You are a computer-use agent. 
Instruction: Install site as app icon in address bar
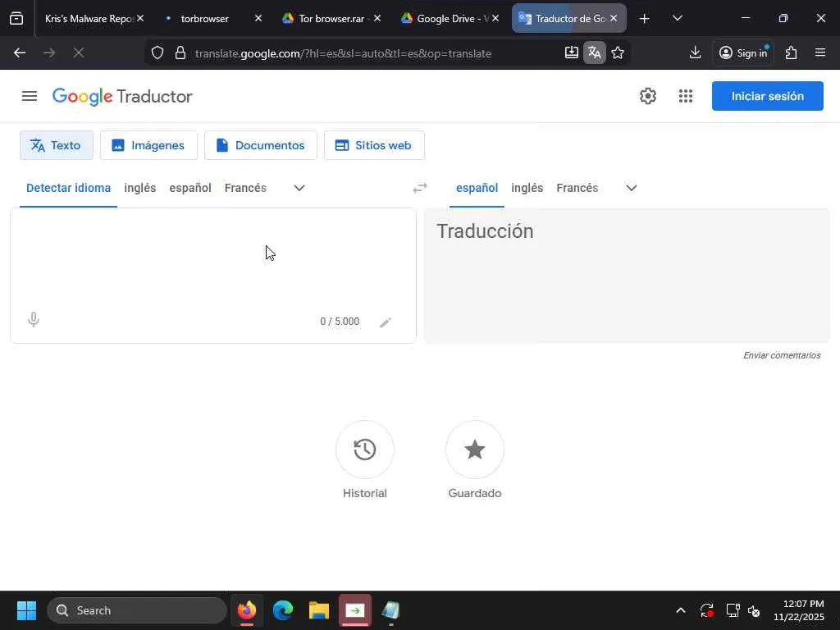tap(571, 52)
